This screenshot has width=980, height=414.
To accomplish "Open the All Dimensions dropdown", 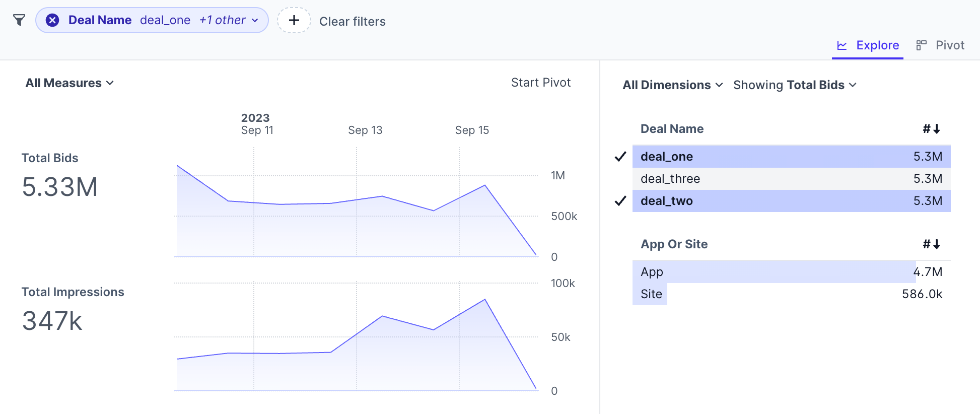I will coord(672,85).
